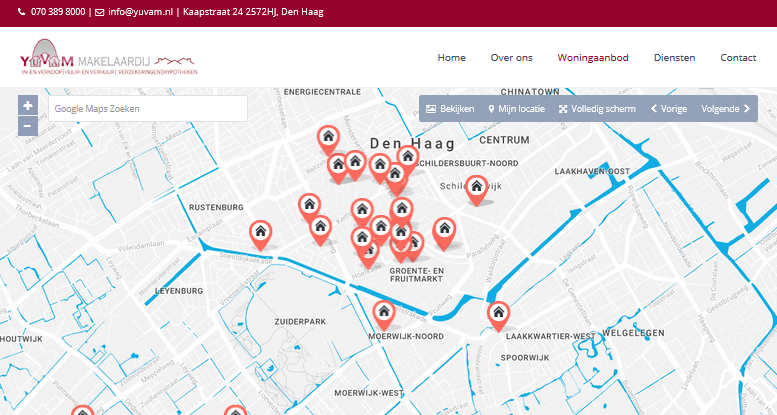777x415 pixels.
Task: Click the phone number 070 389 8000
Action: click(x=57, y=12)
